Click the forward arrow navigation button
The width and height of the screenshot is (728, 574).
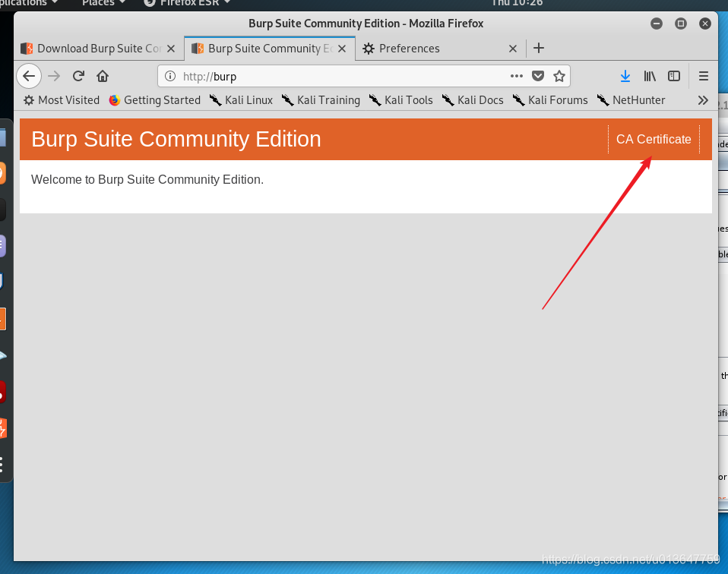pyautogui.click(x=54, y=76)
